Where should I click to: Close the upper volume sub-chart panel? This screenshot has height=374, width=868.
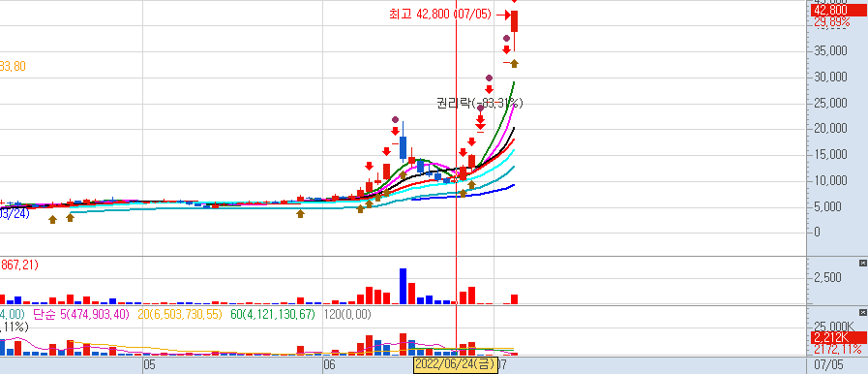(x=862, y=263)
